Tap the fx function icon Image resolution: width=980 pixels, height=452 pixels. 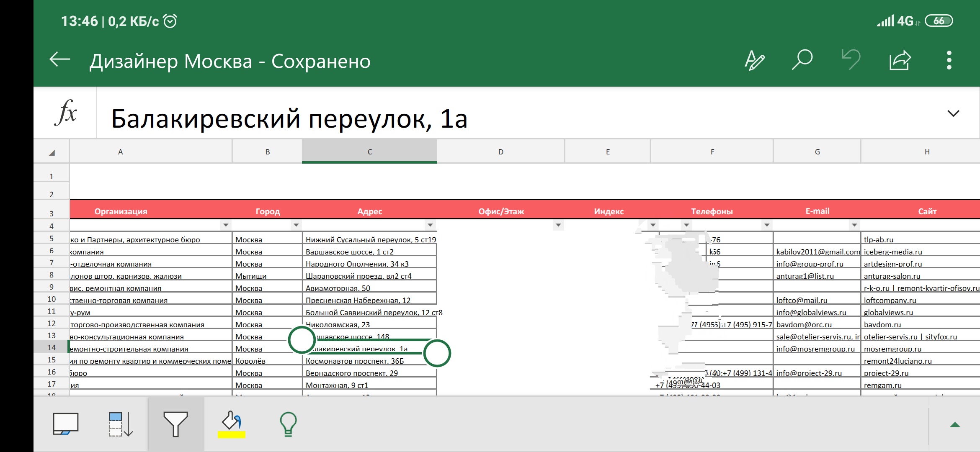pos(66,113)
